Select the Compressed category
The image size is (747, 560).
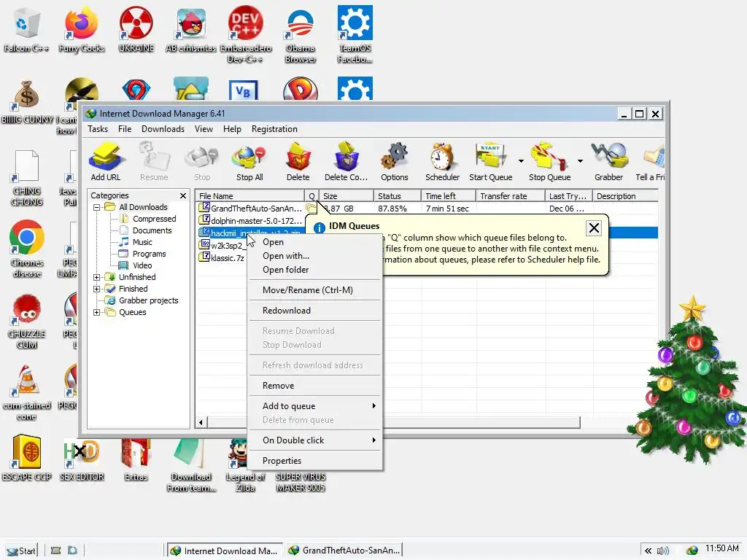click(154, 219)
